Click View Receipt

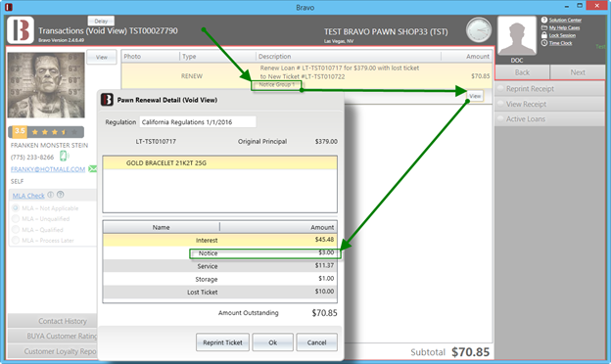(549, 104)
